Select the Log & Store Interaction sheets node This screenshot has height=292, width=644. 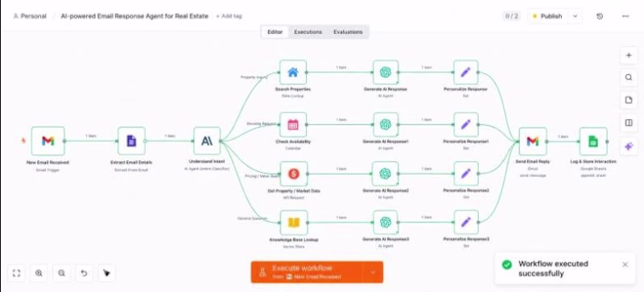593,142
